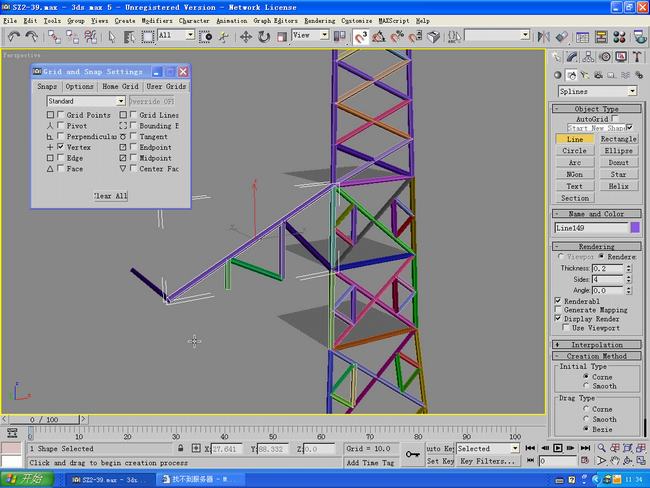Click the Set Keys key icon
650x488 pixels.
coord(412,454)
